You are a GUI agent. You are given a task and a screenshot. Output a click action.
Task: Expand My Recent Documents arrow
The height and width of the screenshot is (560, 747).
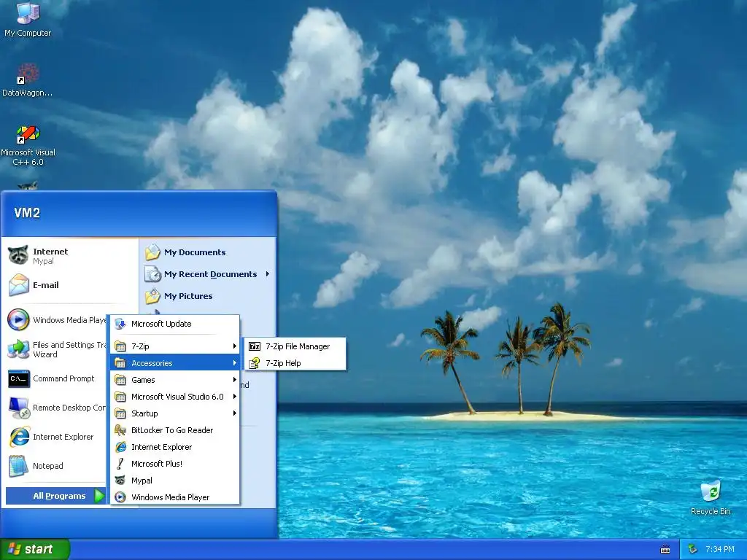pos(268,274)
